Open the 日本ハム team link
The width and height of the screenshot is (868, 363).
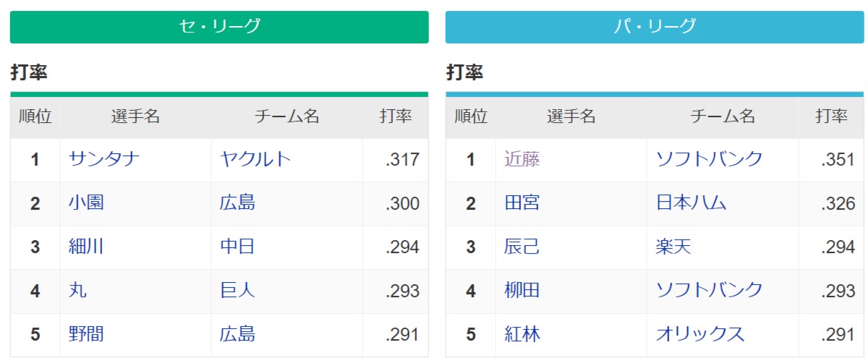(x=691, y=203)
